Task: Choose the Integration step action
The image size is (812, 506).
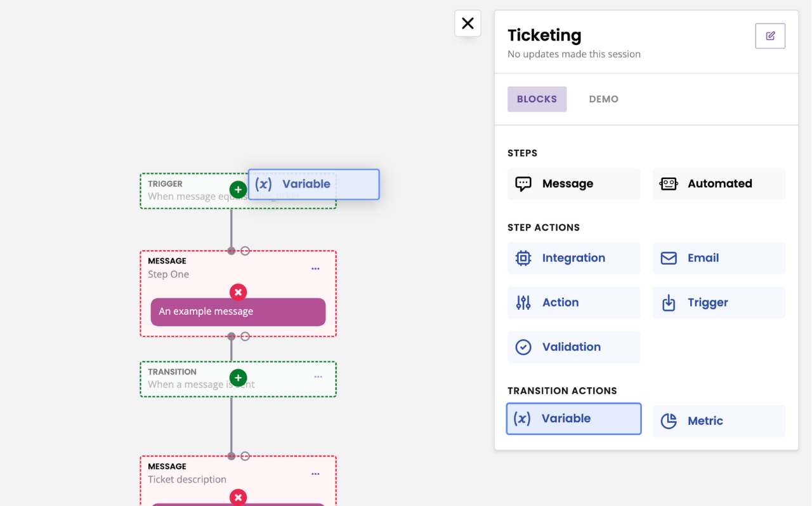Action: pos(573,258)
